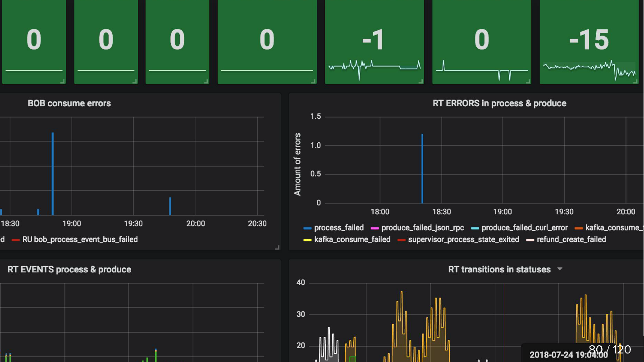
Task: Open the RT ERRORS in process & produce title
Action: click(x=499, y=103)
